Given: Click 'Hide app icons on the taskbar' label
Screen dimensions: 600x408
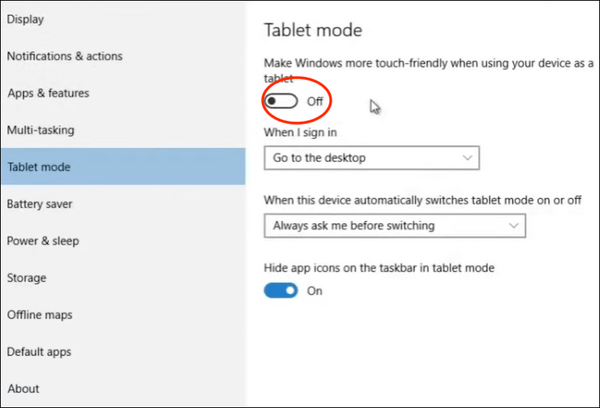Looking at the screenshot, I should coord(379,268).
